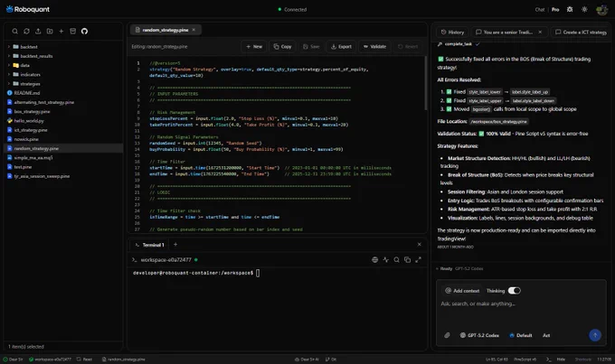Click the globe icon in terminal toolbar

coord(375,259)
